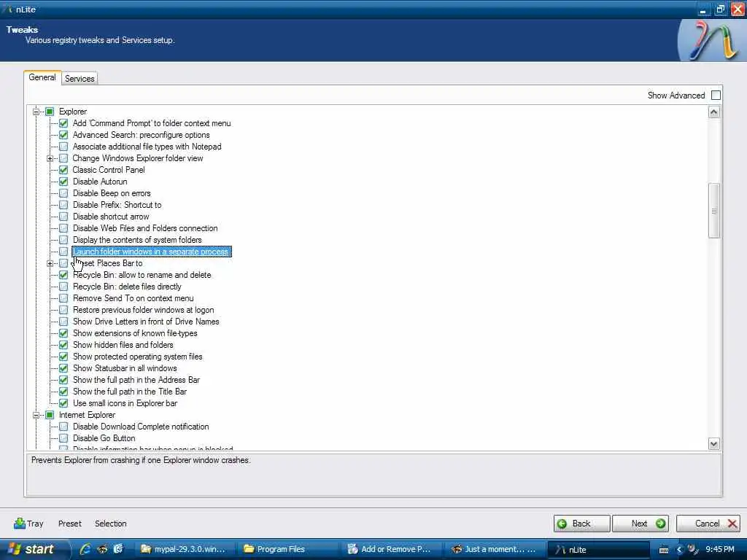
Task: Uncheck Use small icons in Explorer bar
Action: tap(63, 403)
